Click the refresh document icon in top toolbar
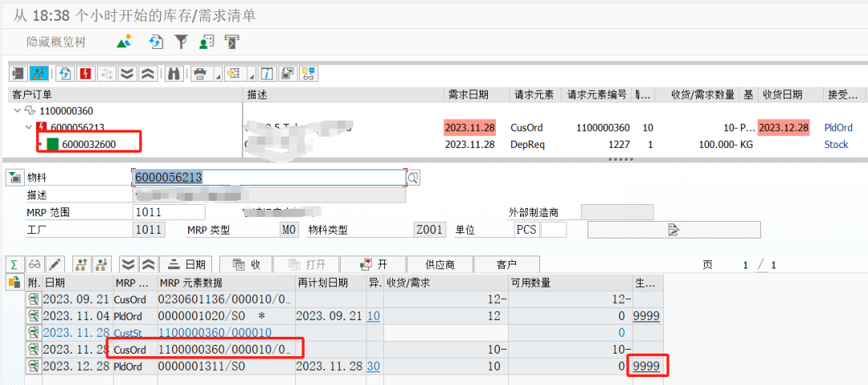Screen dimensions: 868x385 pos(157,42)
